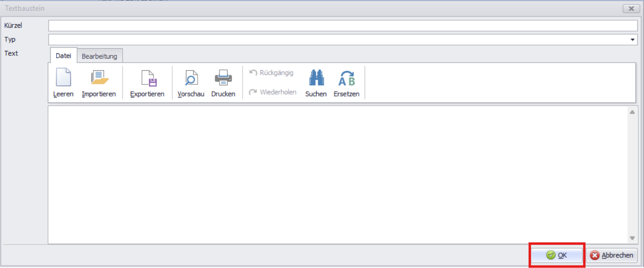Close the Textbaustein dialog window
This screenshot has width=644, height=268.
pyautogui.click(x=631, y=9)
